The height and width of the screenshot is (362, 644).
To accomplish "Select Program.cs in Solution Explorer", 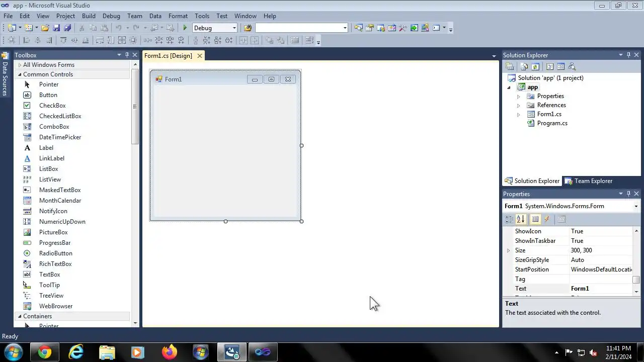I will (x=552, y=123).
